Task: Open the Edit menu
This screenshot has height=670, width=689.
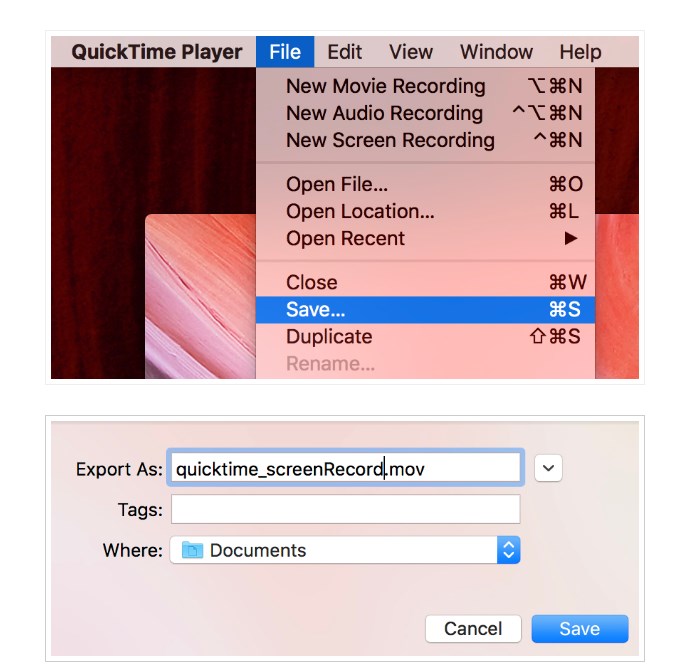Action: [x=344, y=52]
